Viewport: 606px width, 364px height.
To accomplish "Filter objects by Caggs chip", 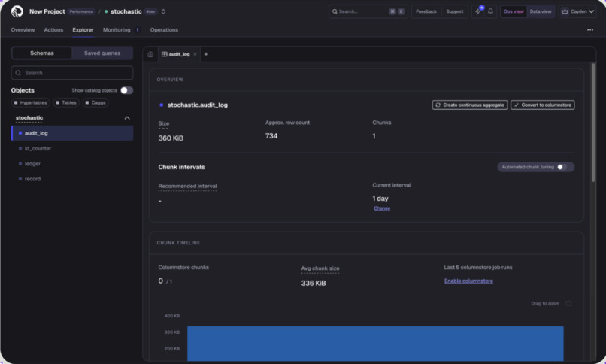I will [95, 102].
